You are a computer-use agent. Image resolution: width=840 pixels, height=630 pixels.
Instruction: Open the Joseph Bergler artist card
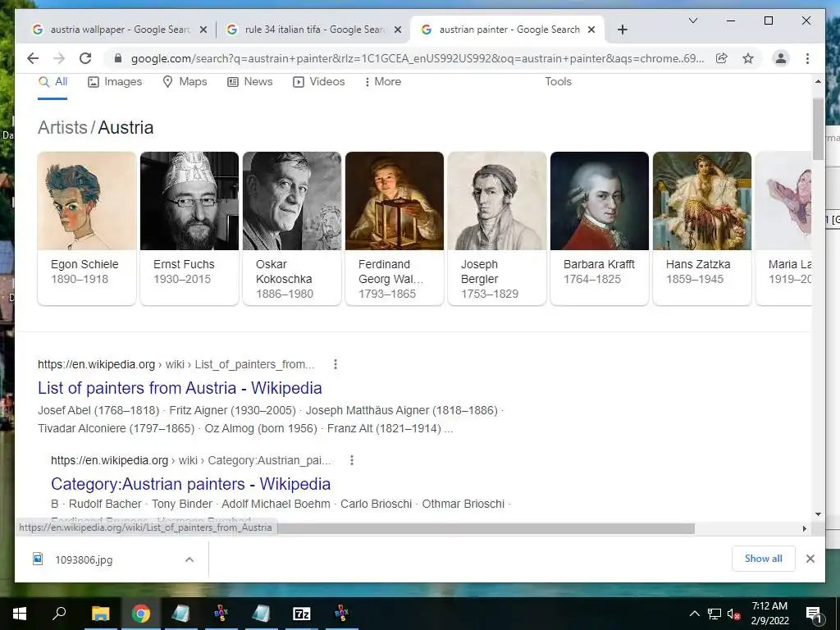[x=497, y=228]
